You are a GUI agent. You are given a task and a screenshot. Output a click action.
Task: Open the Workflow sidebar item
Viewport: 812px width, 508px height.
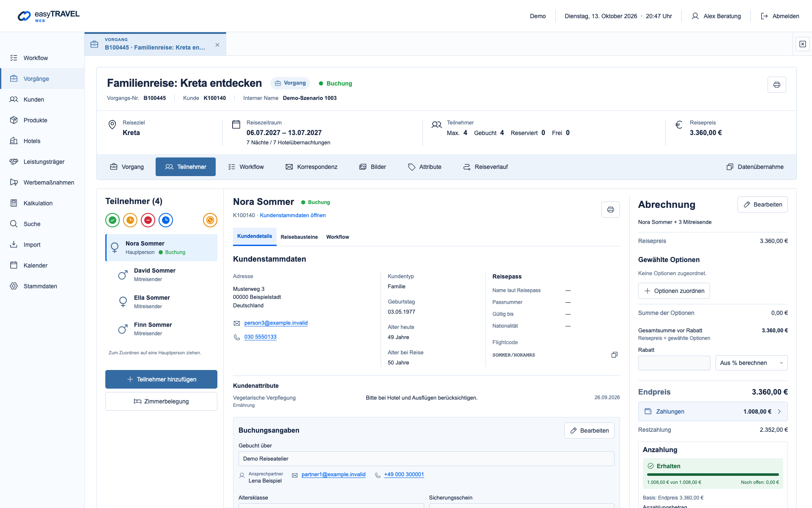click(42, 58)
